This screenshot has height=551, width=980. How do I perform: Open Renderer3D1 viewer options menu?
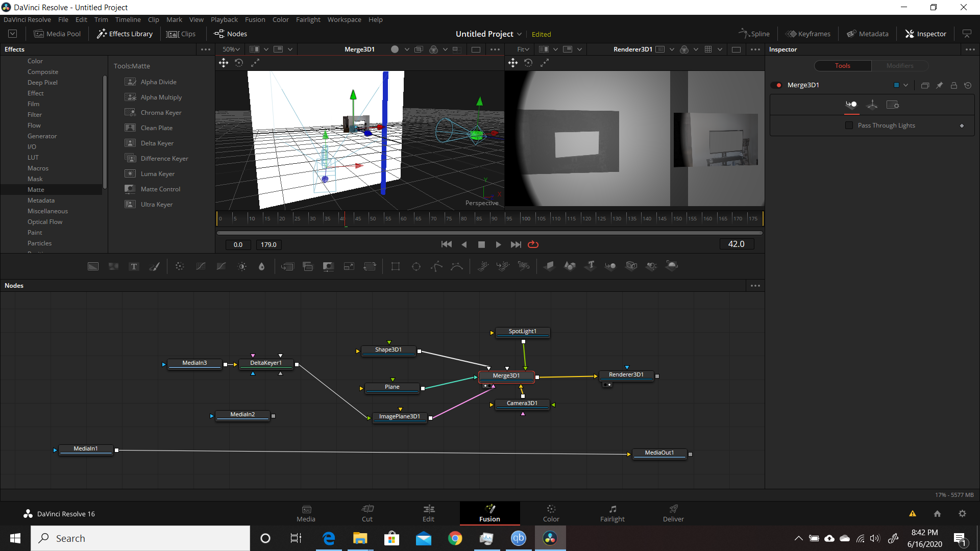tap(755, 49)
